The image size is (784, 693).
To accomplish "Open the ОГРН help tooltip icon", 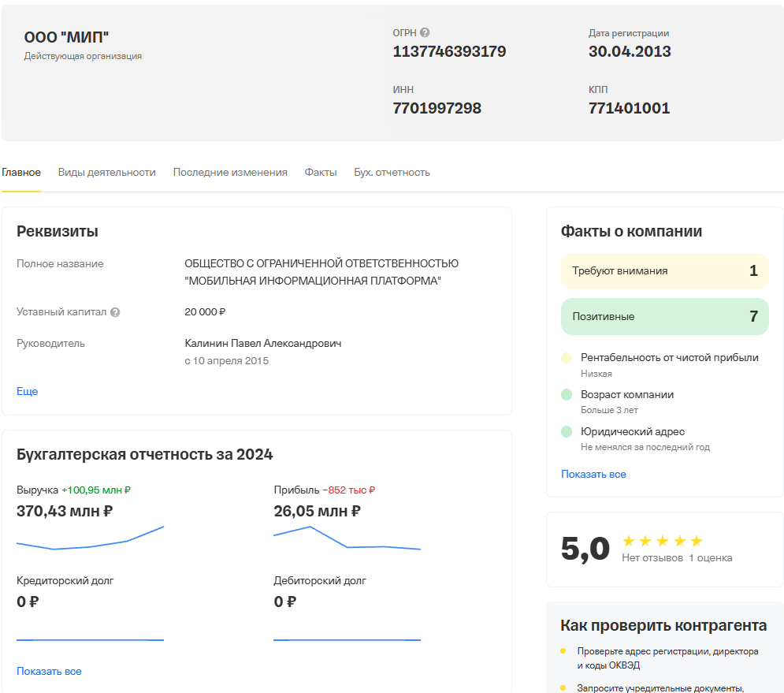I will pyautogui.click(x=425, y=32).
